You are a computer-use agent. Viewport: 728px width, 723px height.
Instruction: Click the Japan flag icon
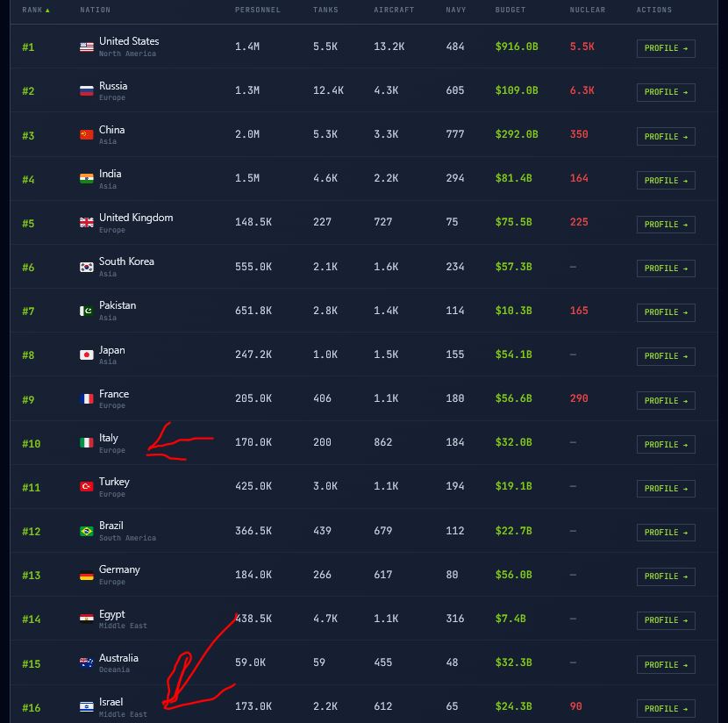[86, 354]
